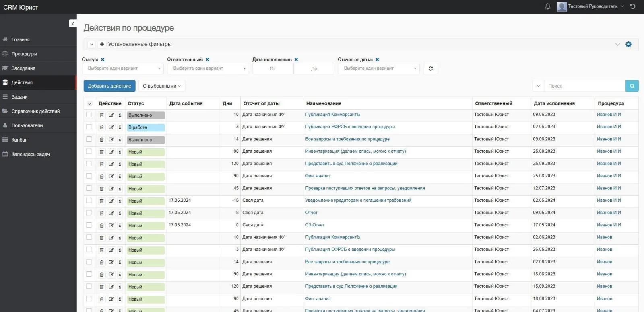Open the Ответственный filter dropdown
The image size is (644, 312).
click(x=208, y=68)
